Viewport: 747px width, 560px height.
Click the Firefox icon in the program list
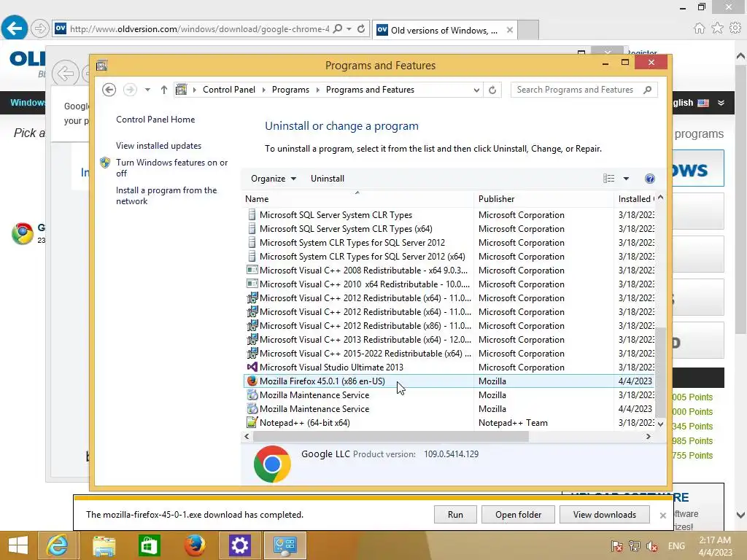click(252, 381)
